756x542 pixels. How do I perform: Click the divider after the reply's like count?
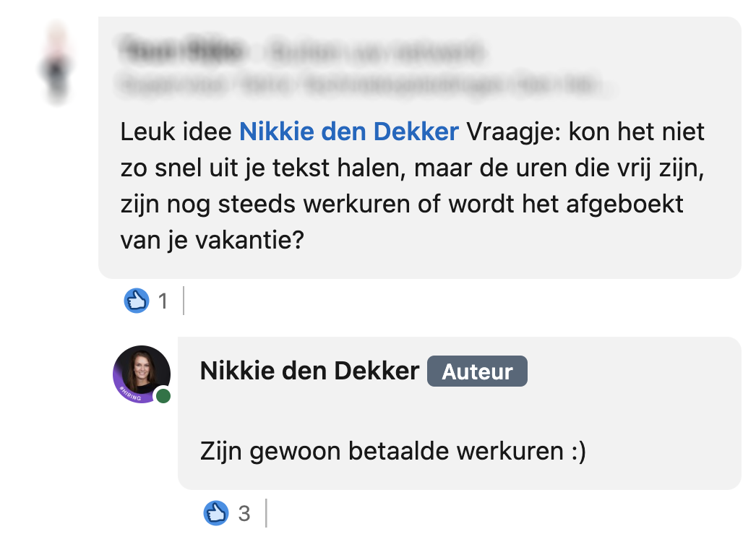[x=267, y=514]
